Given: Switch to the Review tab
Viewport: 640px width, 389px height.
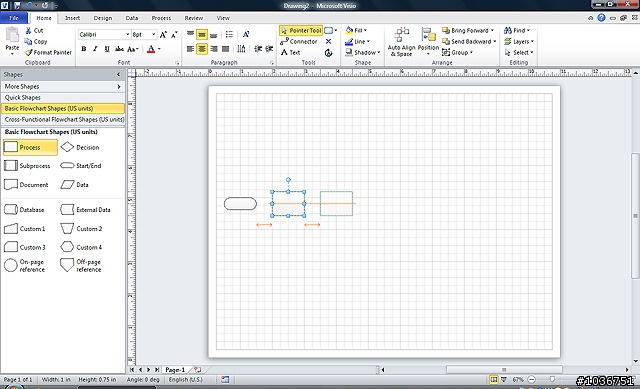Looking at the screenshot, I should pos(193,18).
